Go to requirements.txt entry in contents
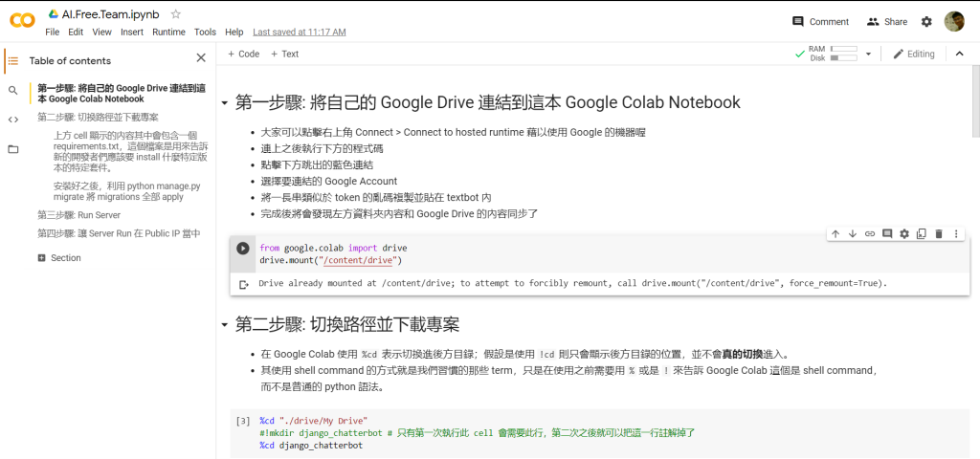Screen dimensions: 980x459 point(130,151)
